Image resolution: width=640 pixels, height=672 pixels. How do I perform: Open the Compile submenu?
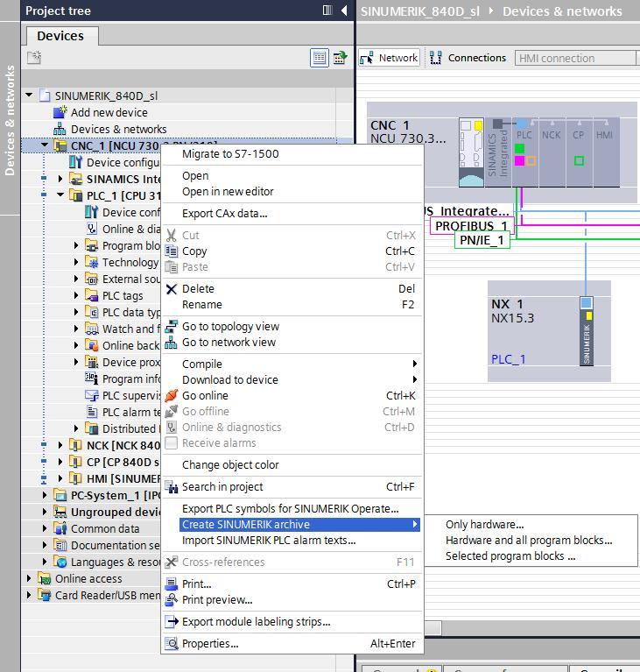pos(292,364)
